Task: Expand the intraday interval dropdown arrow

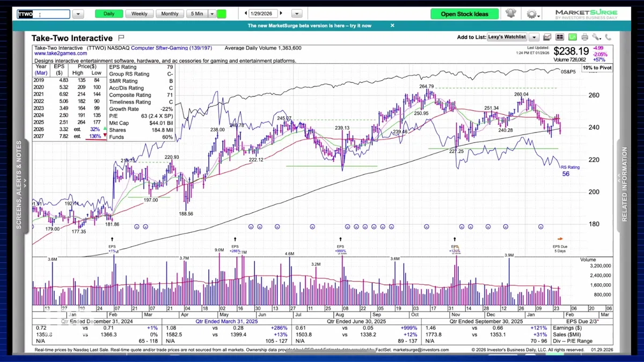Action: pyautogui.click(x=212, y=14)
